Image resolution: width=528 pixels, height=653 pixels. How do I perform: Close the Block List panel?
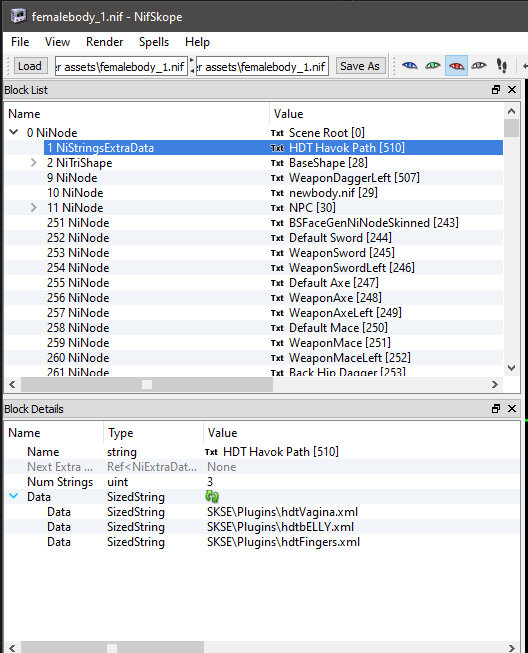pyautogui.click(x=512, y=90)
